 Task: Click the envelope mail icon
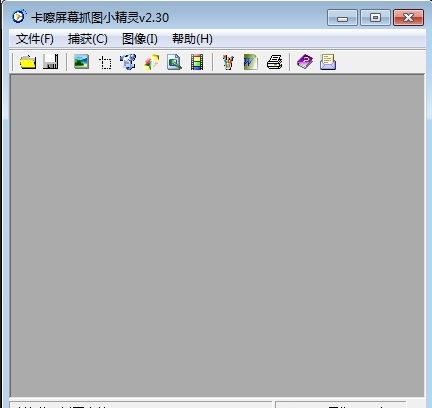(328, 62)
